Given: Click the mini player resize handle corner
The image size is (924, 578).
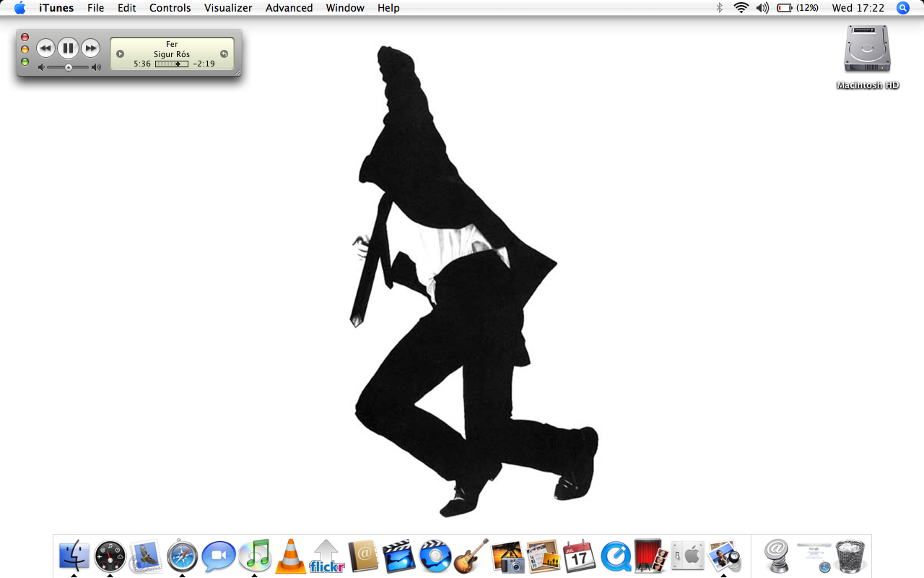Looking at the screenshot, I should [237, 72].
